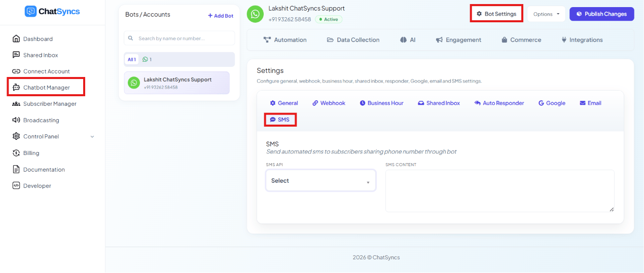
Task: Open the Integrations section
Action: tap(582, 40)
